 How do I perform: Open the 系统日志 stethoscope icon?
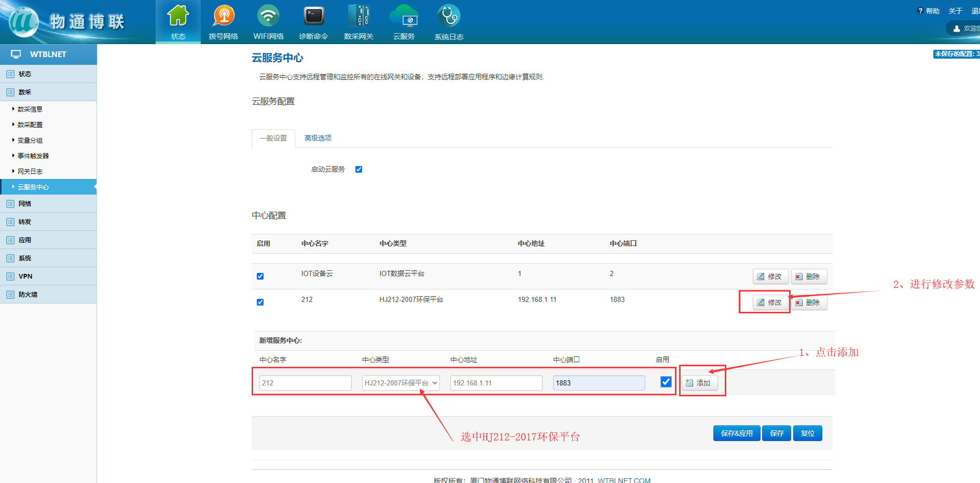(449, 17)
